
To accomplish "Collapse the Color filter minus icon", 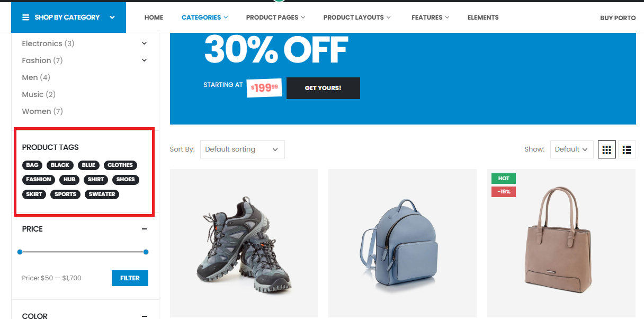I will 145,316.
